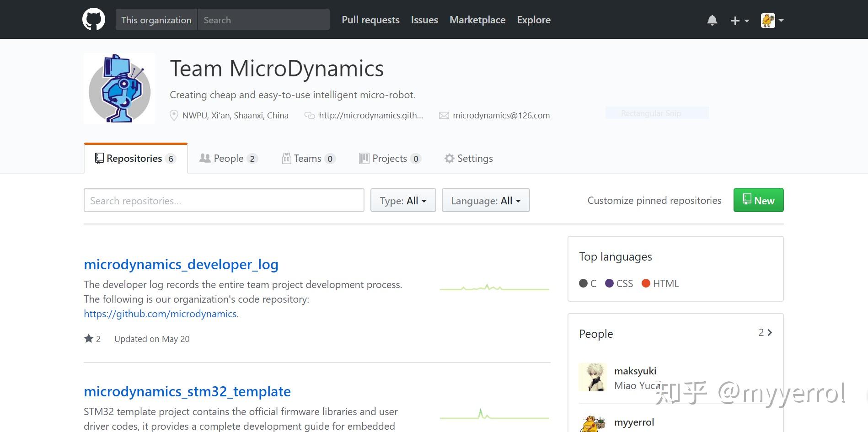Open the notifications bell

pyautogui.click(x=712, y=20)
